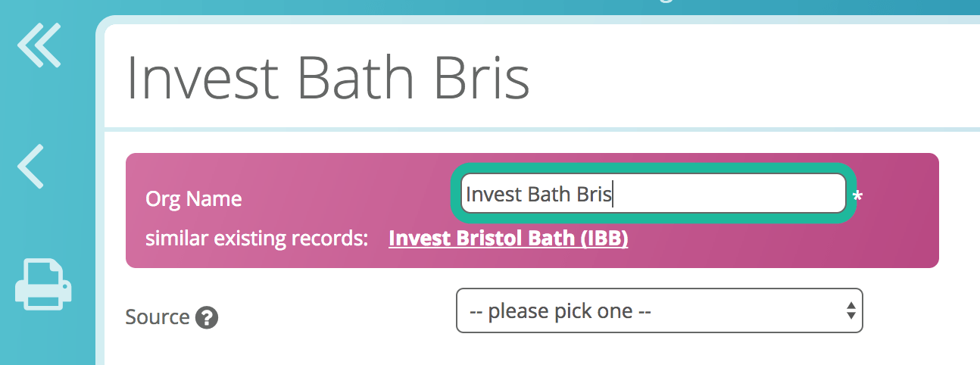This screenshot has width=980, height=365.
Task: Print the record via the printer icon
Action: pos(43,284)
